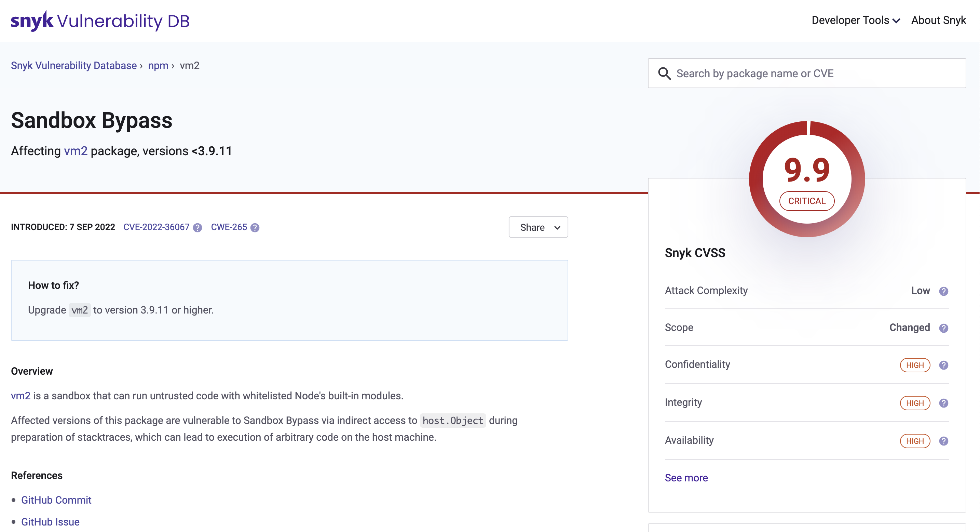Click the CRITICAL severity badge

[807, 201]
